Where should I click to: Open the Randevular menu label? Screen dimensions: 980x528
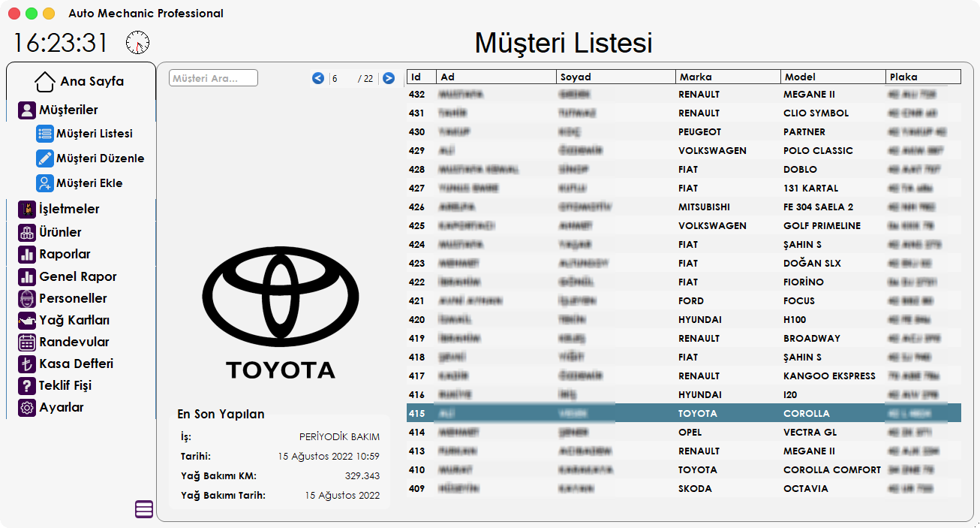pos(74,342)
